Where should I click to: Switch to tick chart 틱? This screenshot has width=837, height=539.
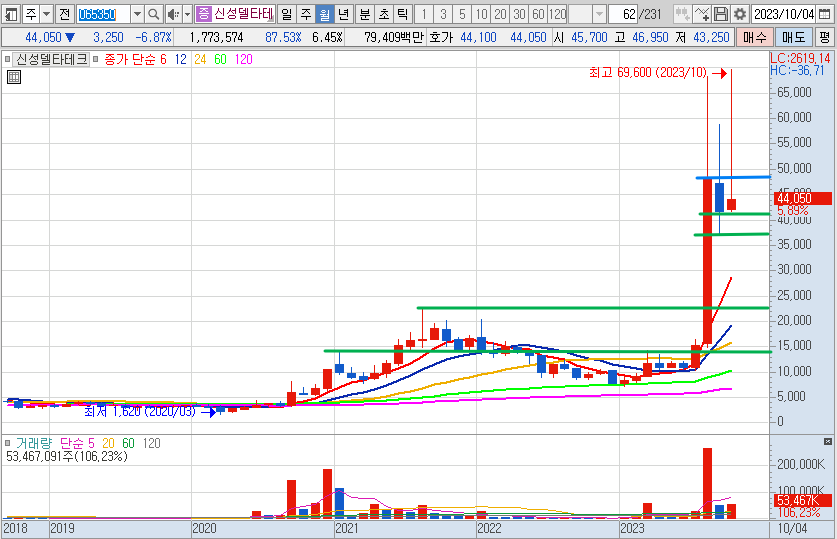coord(402,14)
